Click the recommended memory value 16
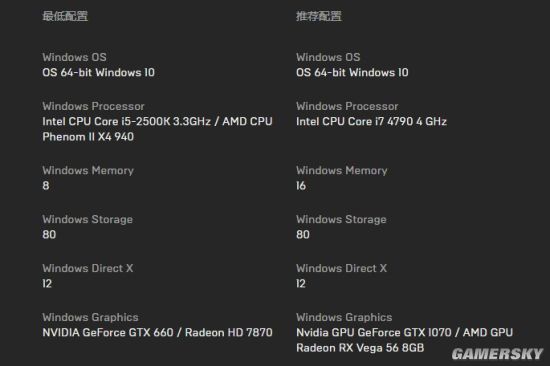Screen dimensions: 550x366 [x=301, y=186]
